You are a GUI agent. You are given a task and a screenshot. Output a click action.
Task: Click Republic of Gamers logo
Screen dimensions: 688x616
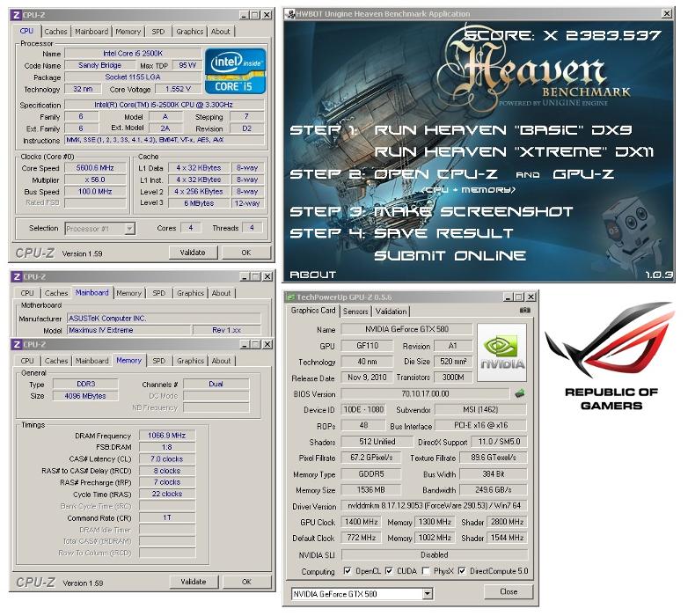click(x=611, y=356)
